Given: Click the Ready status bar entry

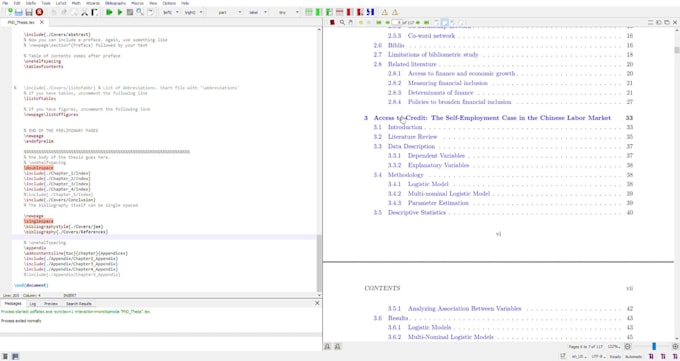Looking at the screenshot, I should point(615,356).
